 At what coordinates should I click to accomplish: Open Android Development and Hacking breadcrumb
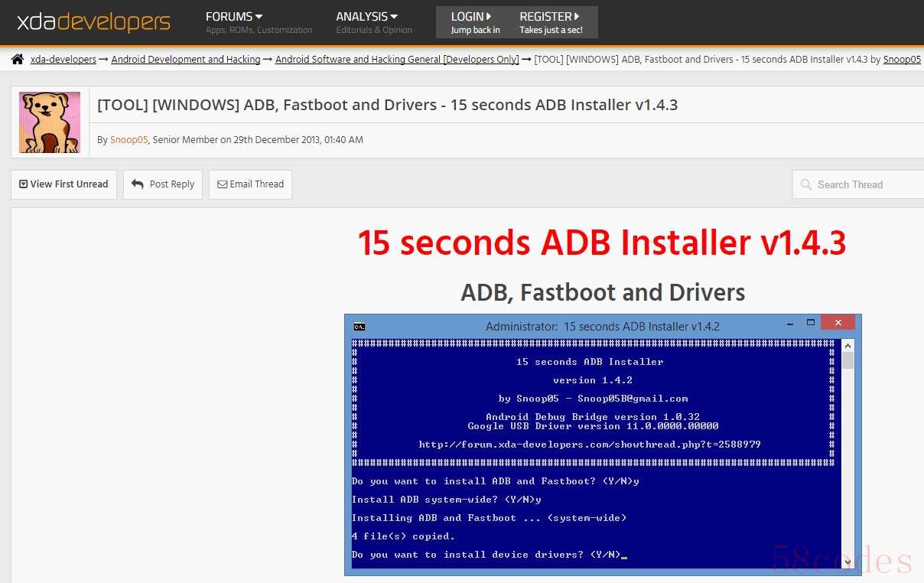(186, 60)
